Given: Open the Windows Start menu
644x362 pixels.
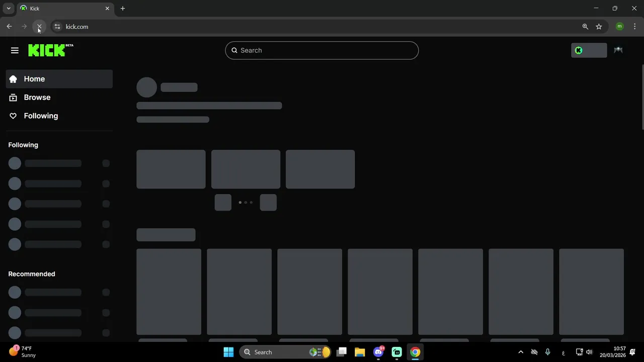Looking at the screenshot, I should (228, 352).
